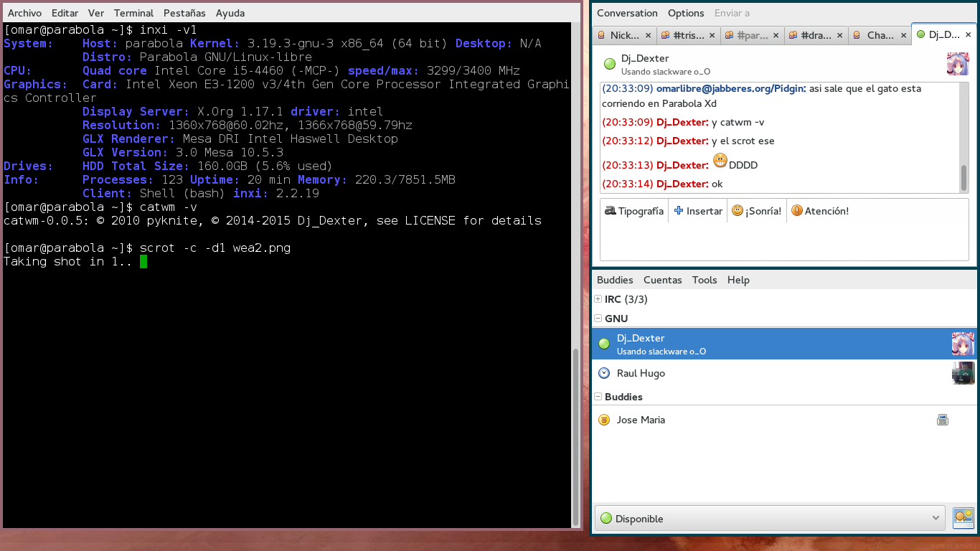Click Dj_Dexter's avatar in buddy list

pos(963,344)
